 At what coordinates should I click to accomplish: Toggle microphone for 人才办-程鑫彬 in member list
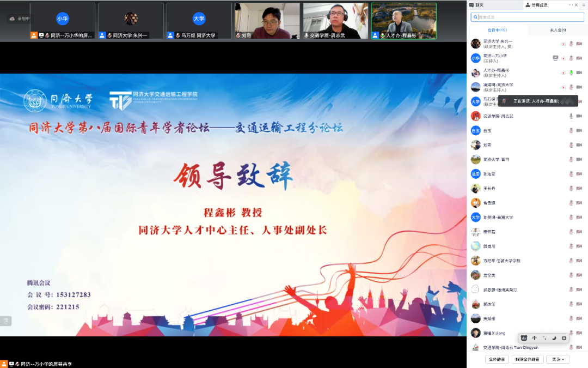(x=571, y=73)
